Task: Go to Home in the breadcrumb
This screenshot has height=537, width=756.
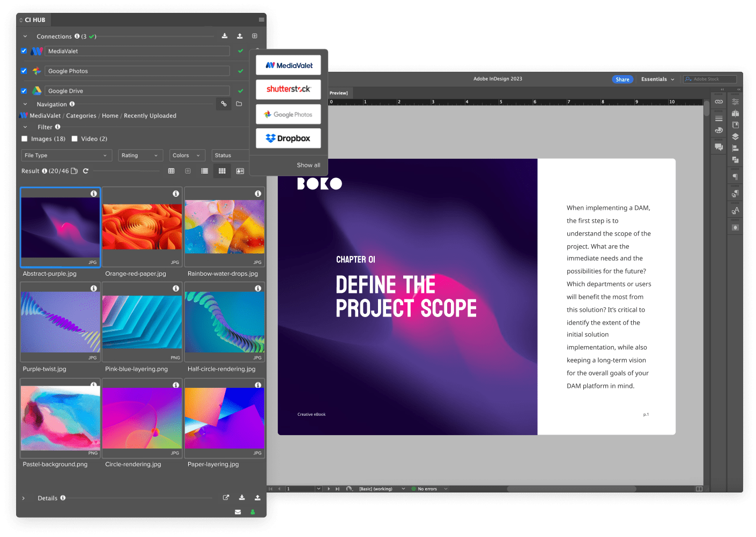Action: coord(110,115)
